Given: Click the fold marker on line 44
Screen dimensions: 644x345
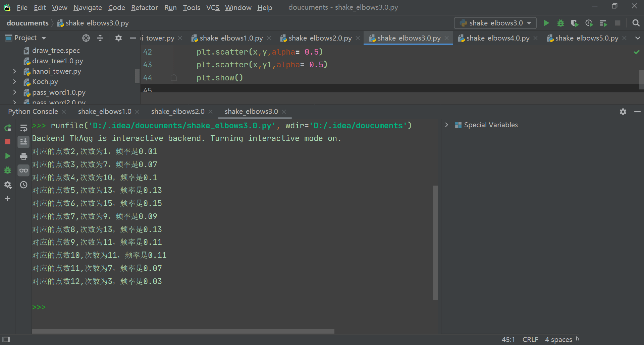Looking at the screenshot, I should (174, 78).
